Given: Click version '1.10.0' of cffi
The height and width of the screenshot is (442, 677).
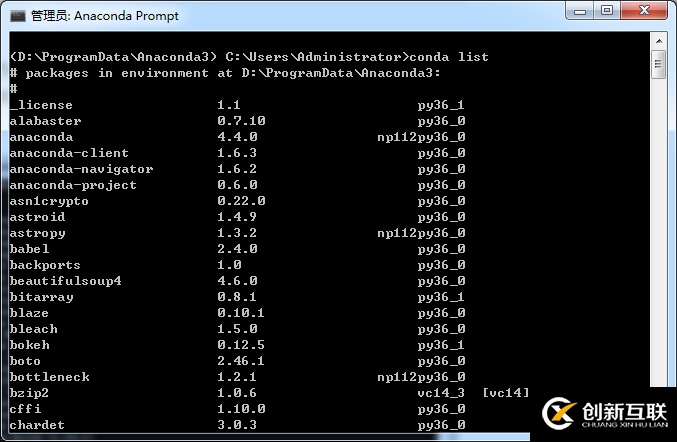Looking at the screenshot, I should (241, 409).
